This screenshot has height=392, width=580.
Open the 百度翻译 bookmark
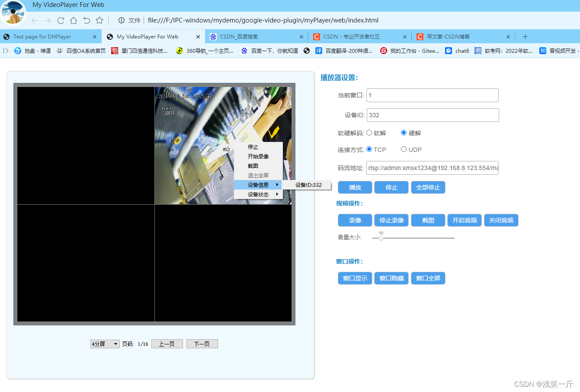click(344, 51)
